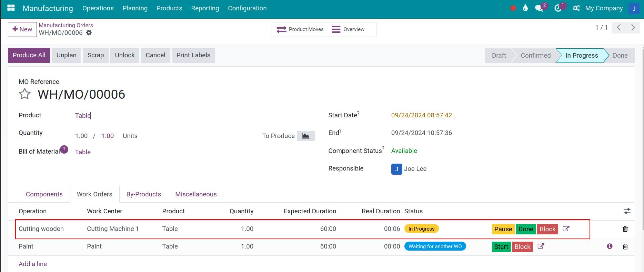This screenshot has width=644, height=272.
Task: Open the To Produce forecast chart icon
Action: (x=305, y=136)
